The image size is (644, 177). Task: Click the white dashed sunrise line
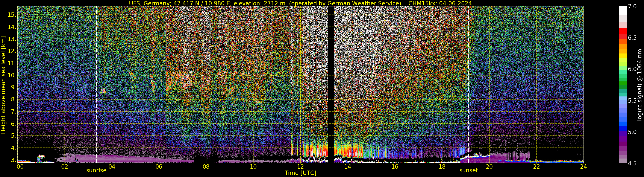pyautogui.click(x=96, y=85)
